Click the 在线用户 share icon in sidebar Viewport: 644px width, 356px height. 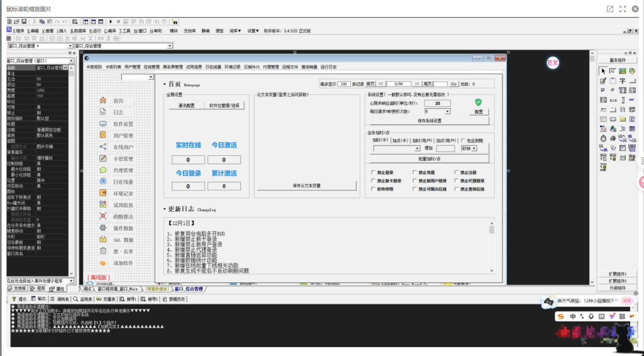[x=103, y=147]
